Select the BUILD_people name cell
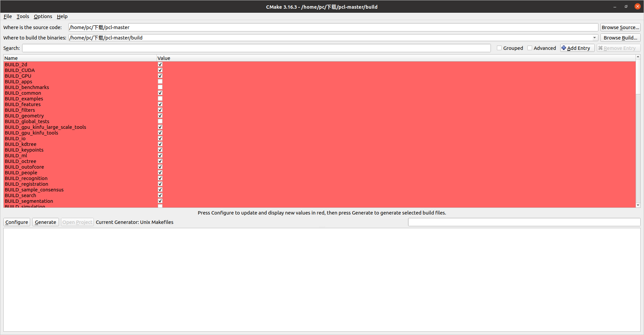Viewport: 644px width, 335px height. 80,173
